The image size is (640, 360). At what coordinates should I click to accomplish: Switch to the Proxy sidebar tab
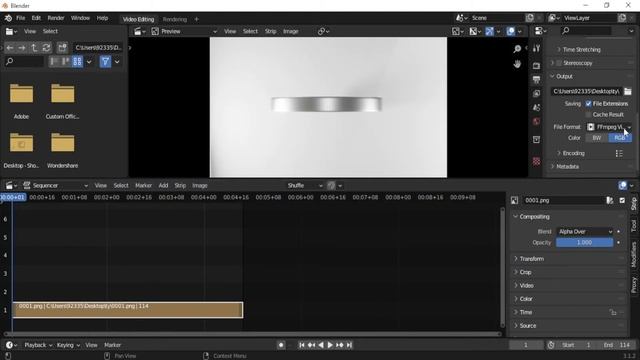pyautogui.click(x=634, y=284)
